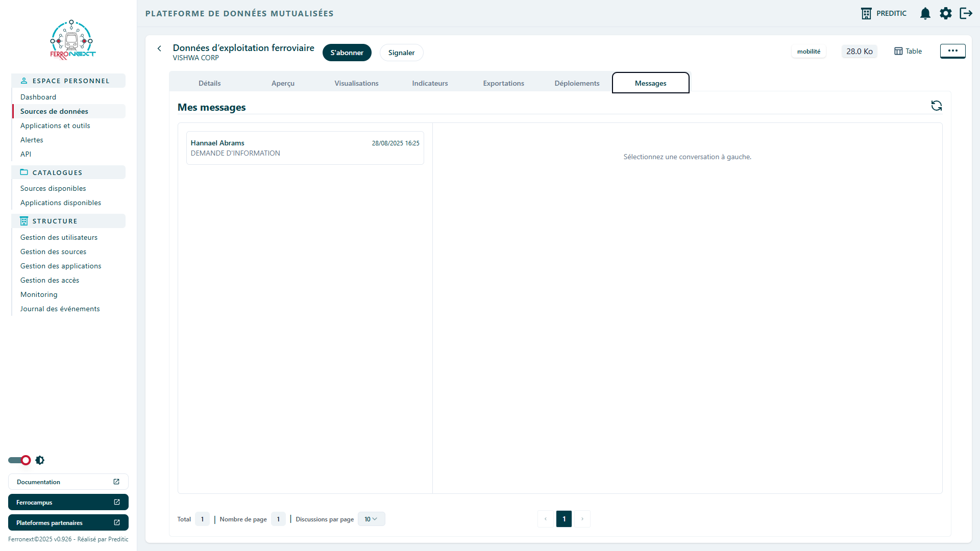Select the Déploiements tab
This screenshot has height=551, width=980.
[x=577, y=83]
